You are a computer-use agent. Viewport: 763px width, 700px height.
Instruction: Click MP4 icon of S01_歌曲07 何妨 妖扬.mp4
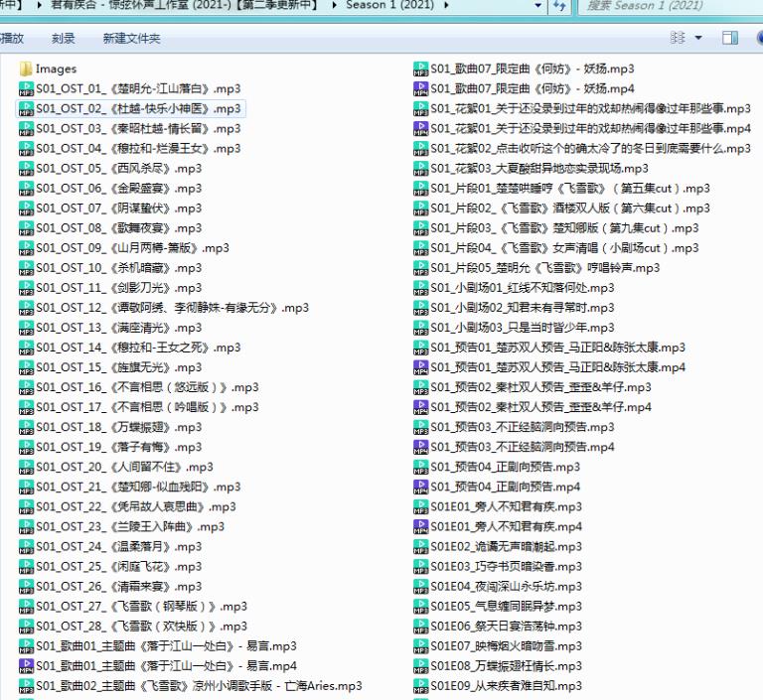pos(420,88)
